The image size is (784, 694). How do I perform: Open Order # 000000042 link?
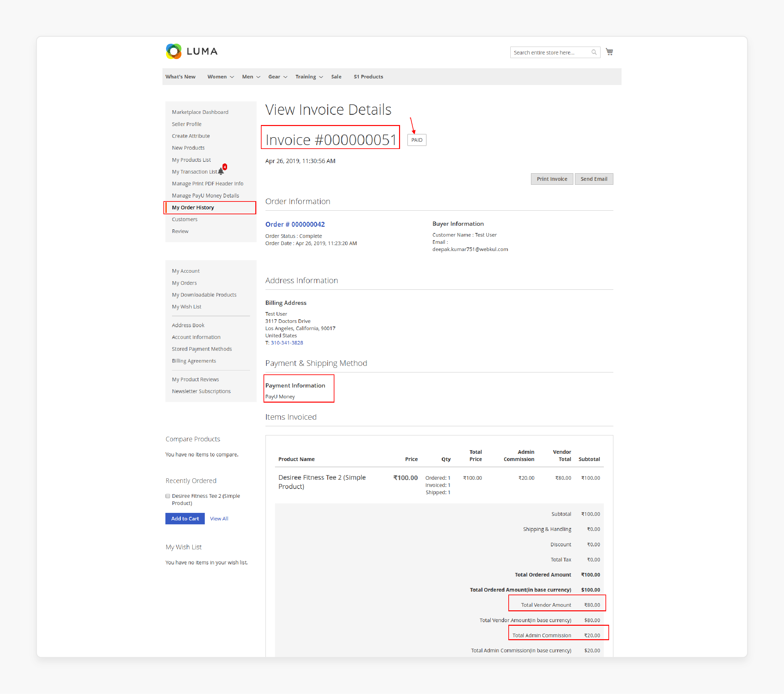(x=295, y=224)
